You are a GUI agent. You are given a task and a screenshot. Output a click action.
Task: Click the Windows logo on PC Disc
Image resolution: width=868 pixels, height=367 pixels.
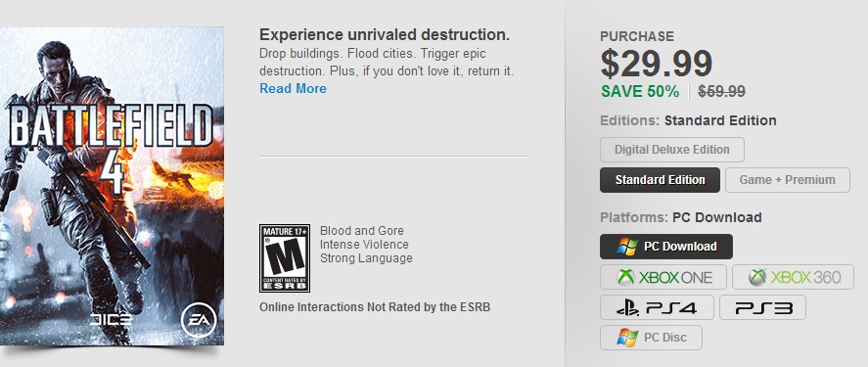627,338
